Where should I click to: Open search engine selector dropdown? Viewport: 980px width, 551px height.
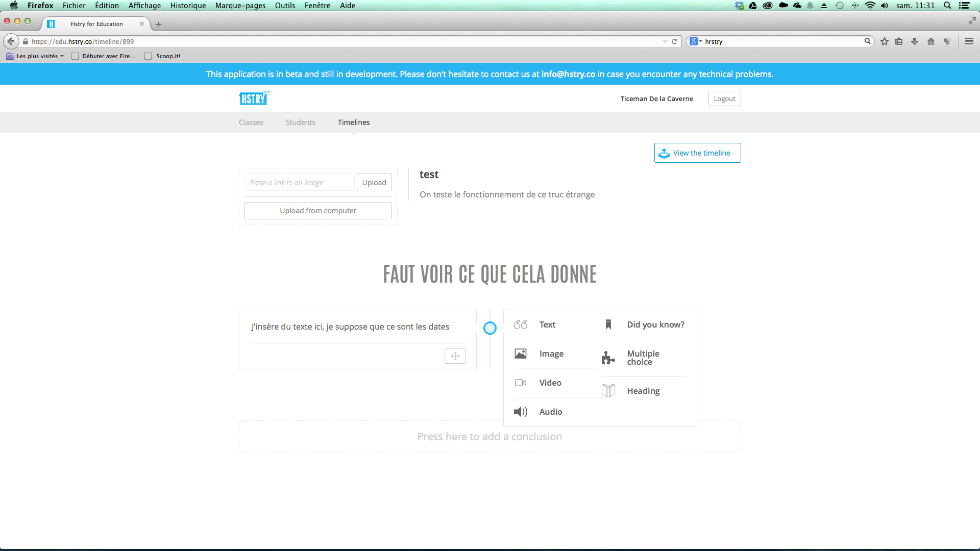click(696, 41)
